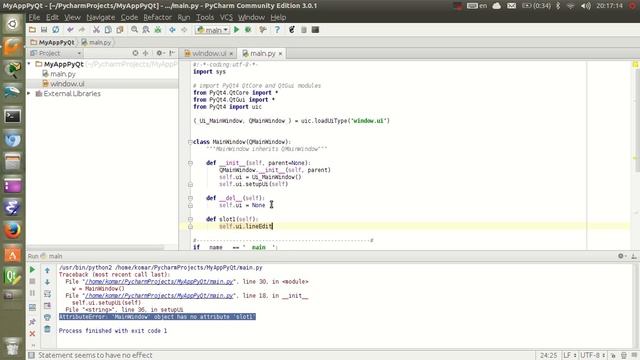This screenshot has height=360, width=640.
Task: Fold the slot1 method in gutter
Action: coord(190,219)
